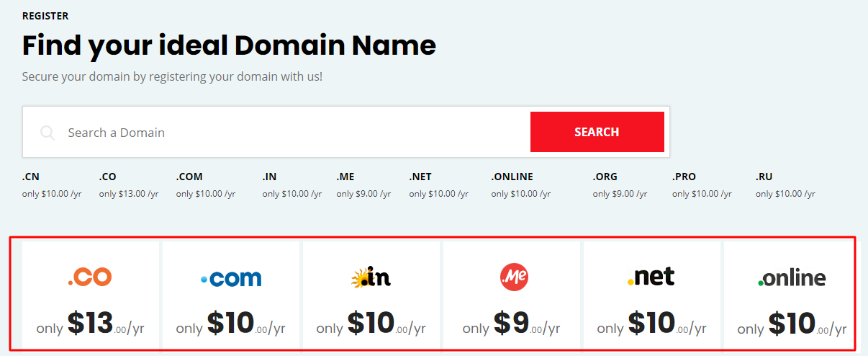Pick the .COM extension text link

[x=189, y=177]
